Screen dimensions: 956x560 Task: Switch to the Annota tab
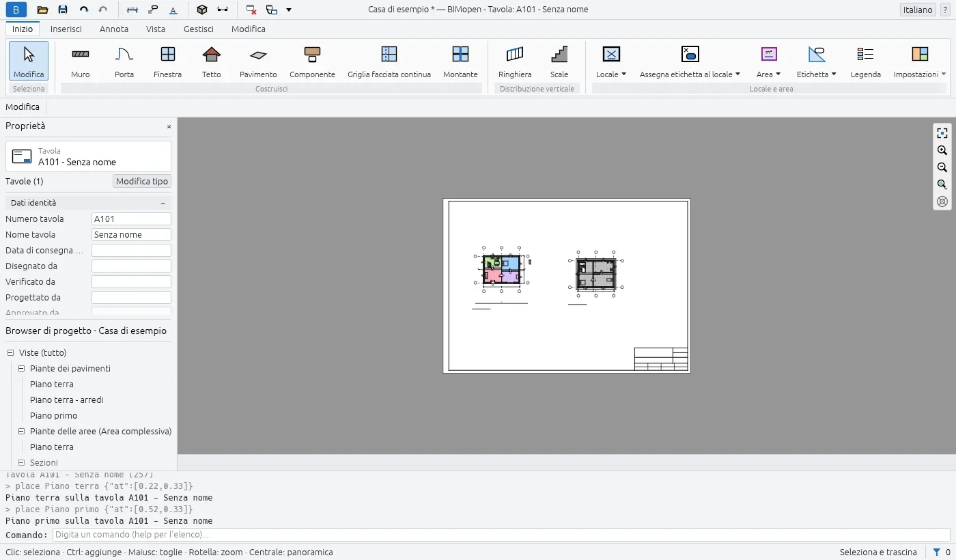(x=114, y=29)
